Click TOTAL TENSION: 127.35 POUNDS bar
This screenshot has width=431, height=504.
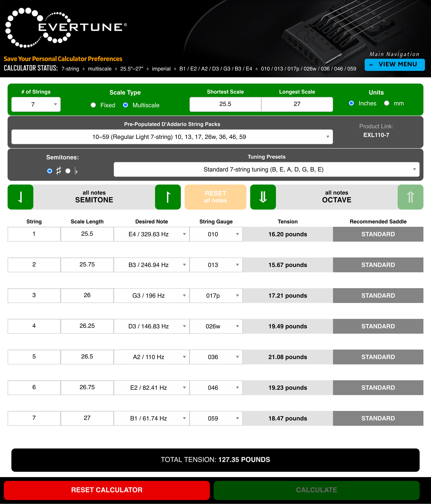[x=215, y=460]
